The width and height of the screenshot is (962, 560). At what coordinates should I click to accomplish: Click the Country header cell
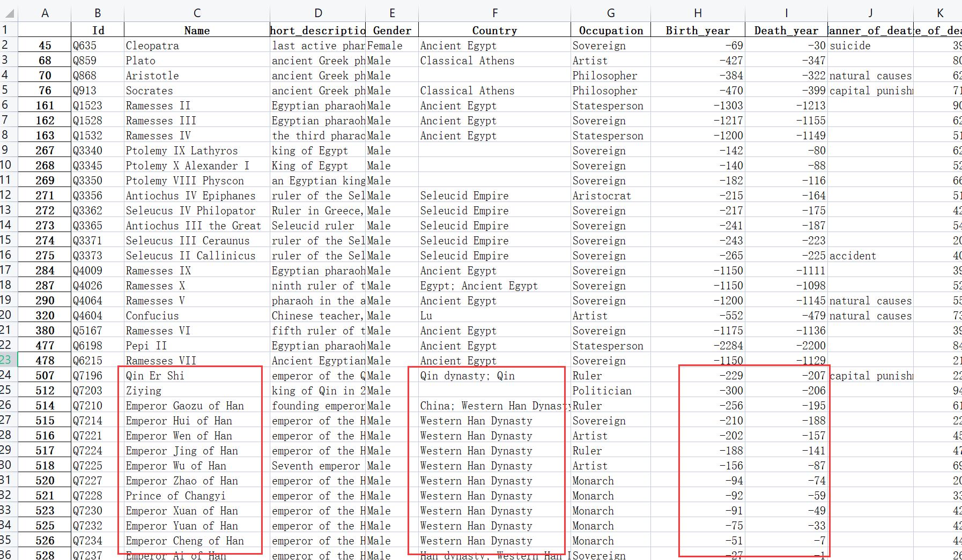coord(494,31)
